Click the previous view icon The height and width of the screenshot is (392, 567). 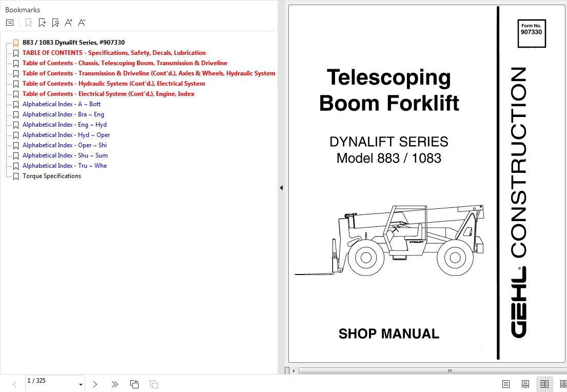pyautogui.click(x=134, y=384)
